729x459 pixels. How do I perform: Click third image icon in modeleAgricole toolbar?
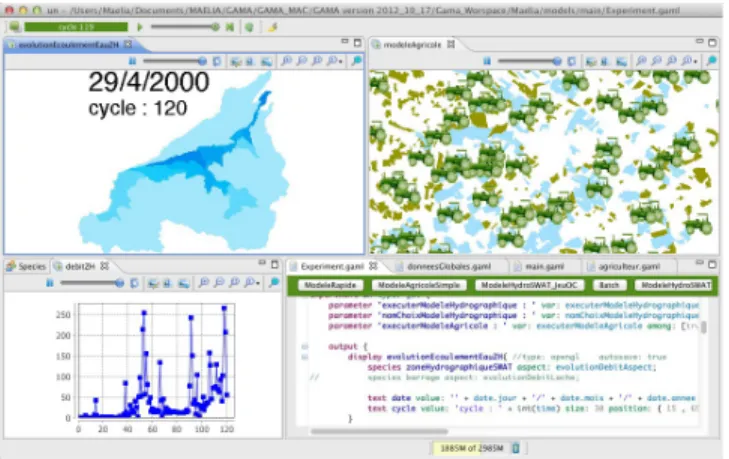tap(621, 61)
